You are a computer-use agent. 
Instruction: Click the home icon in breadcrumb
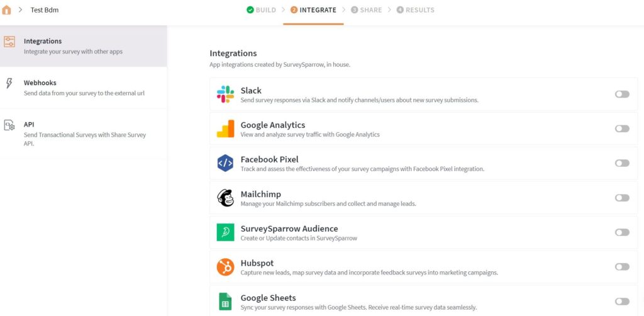[8, 9]
